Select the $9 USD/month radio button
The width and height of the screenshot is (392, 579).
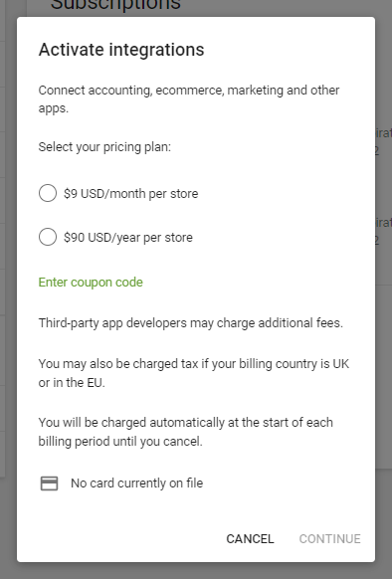click(x=48, y=193)
